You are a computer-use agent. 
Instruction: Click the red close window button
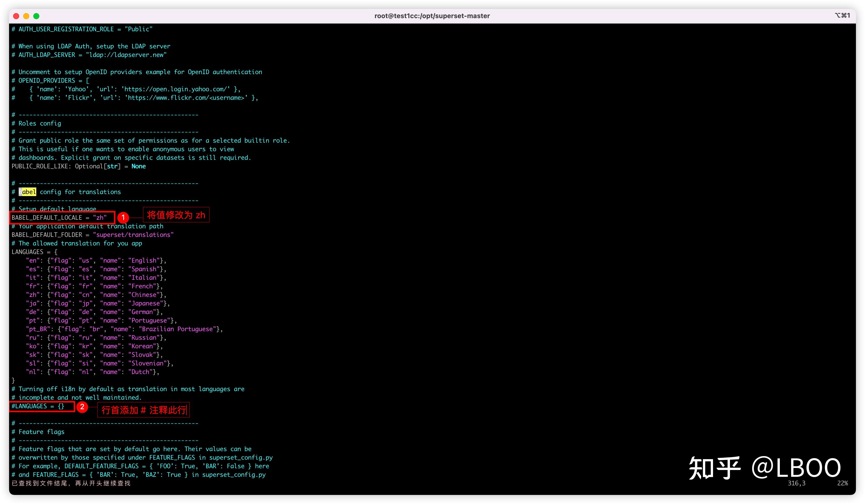tap(16, 16)
